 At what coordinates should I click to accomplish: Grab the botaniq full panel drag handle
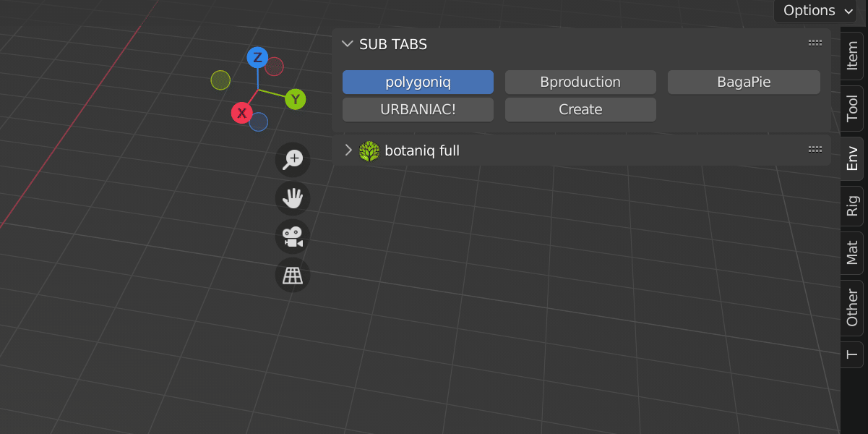pos(815,150)
